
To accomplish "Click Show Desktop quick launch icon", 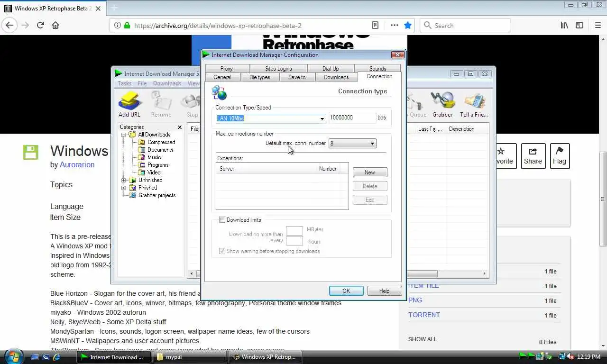I will pos(34,357).
